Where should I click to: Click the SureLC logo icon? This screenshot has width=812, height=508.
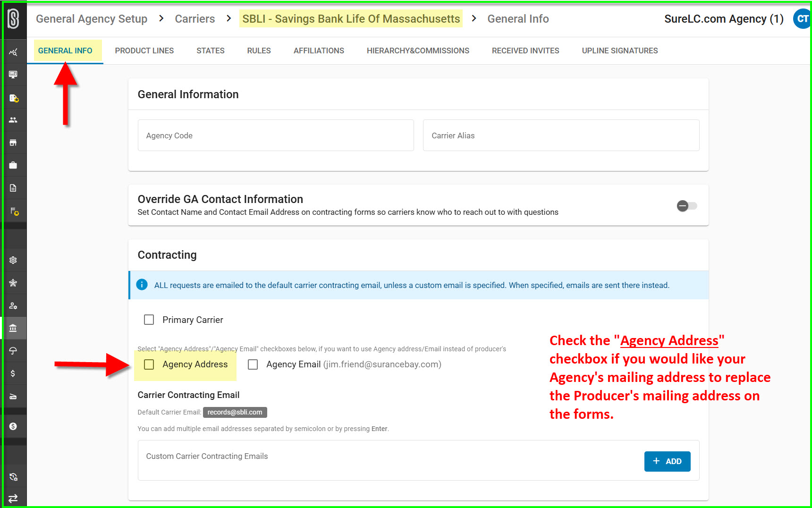click(x=13, y=19)
